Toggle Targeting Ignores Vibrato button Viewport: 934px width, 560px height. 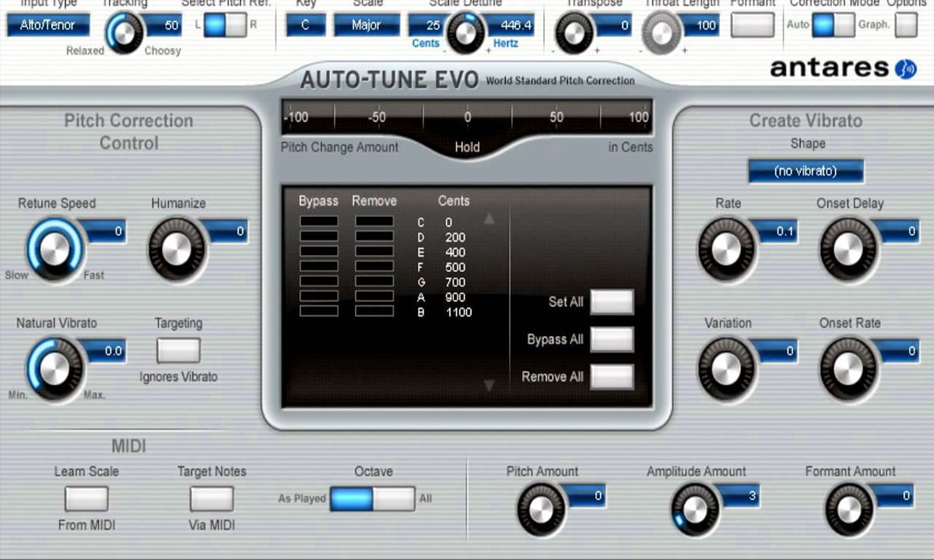click(x=178, y=351)
